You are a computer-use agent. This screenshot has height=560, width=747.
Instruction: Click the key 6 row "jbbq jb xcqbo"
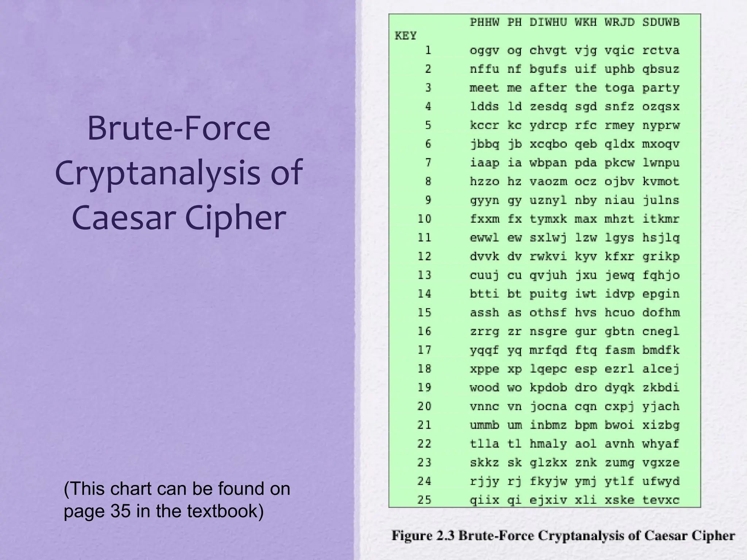552,144
